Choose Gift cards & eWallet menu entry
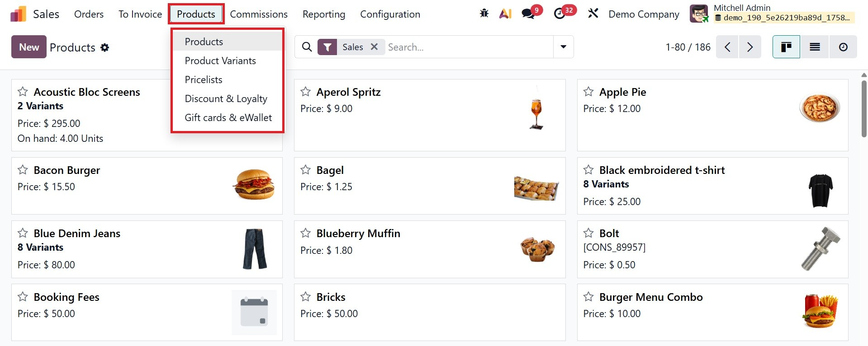Viewport: 868px width, 346px height. pos(228,117)
